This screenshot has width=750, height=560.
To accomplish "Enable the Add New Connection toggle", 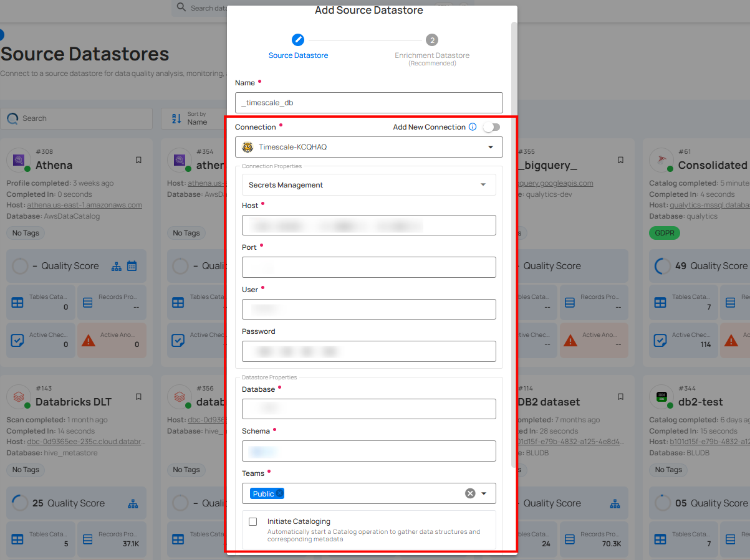I will click(491, 127).
